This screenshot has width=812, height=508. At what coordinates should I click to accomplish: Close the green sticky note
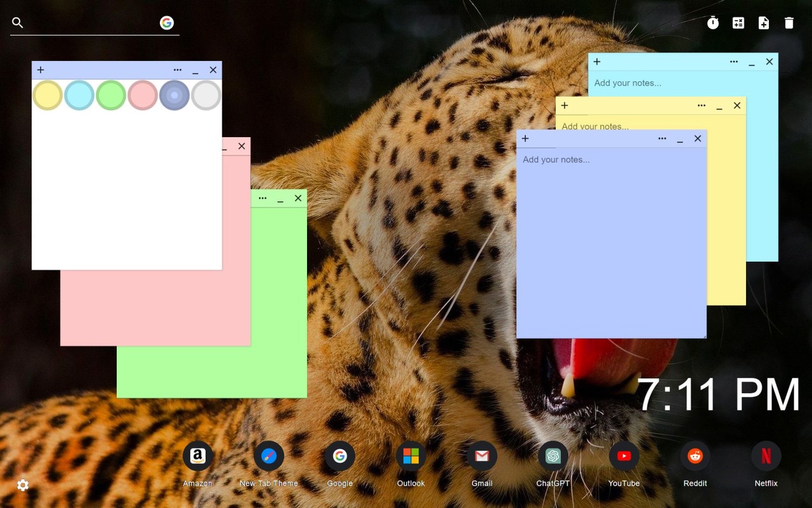point(298,198)
